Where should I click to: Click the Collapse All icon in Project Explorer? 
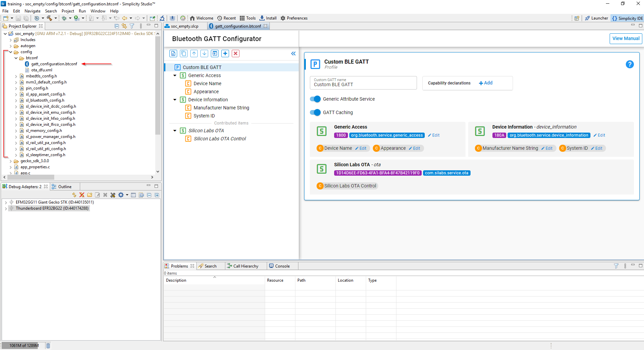tap(117, 26)
